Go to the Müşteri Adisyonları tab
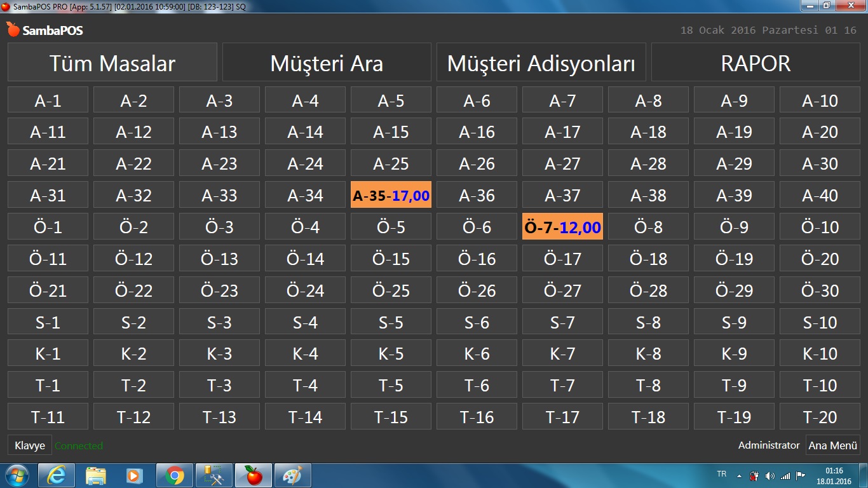The width and height of the screenshot is (868, 488). point(541,63)
